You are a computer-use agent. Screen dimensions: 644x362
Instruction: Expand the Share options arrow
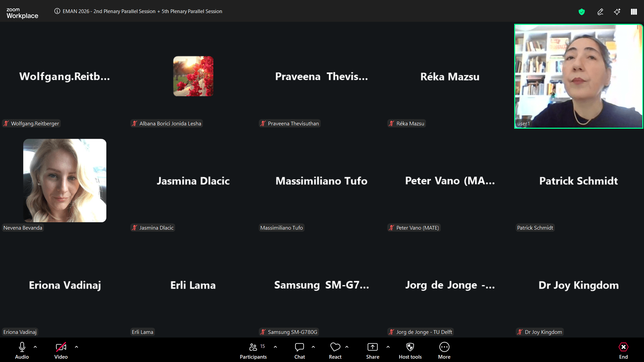388,347
